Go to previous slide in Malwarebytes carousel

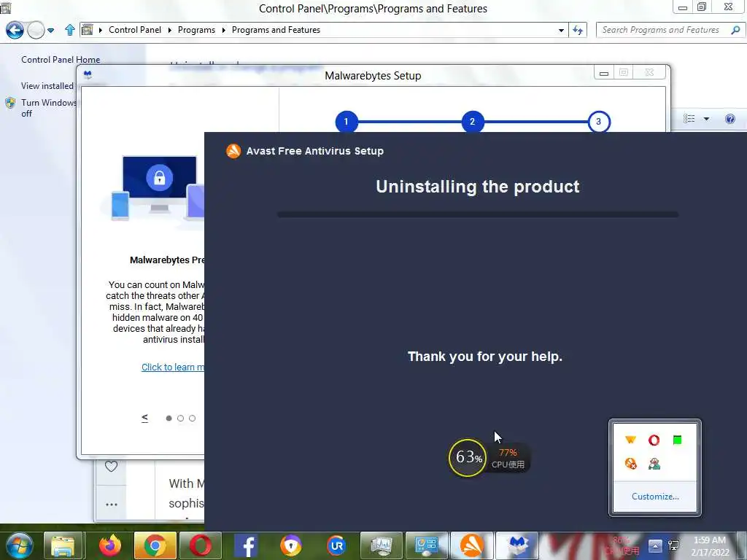pos(145,418)
